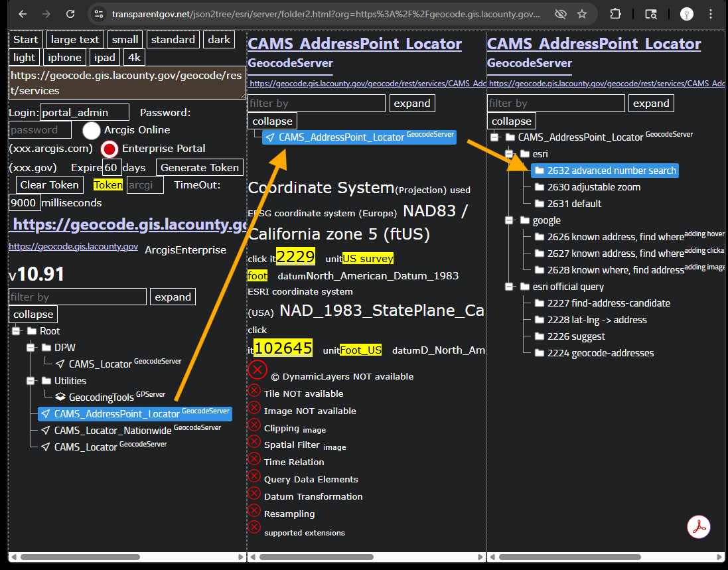Click the esri folder icon in right panel

(525, 154)
